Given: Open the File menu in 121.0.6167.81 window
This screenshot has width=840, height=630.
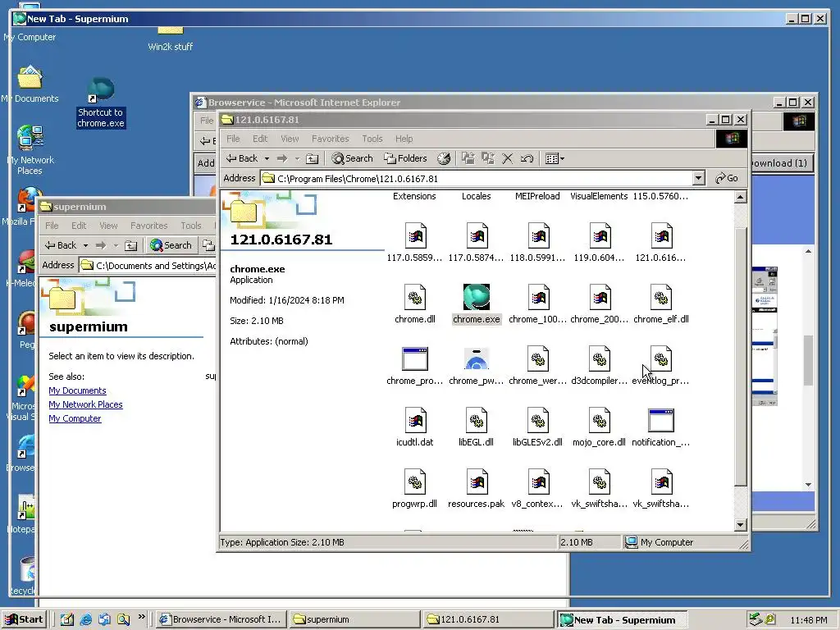Looking at the screenshot, I should click(x=233, y=139).
